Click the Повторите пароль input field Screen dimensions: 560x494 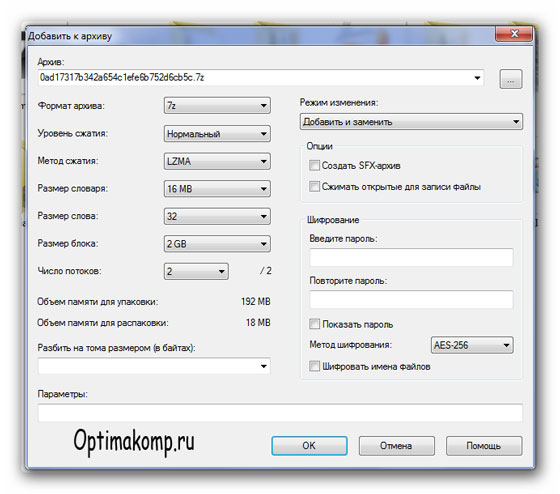(x=411, y=299)
